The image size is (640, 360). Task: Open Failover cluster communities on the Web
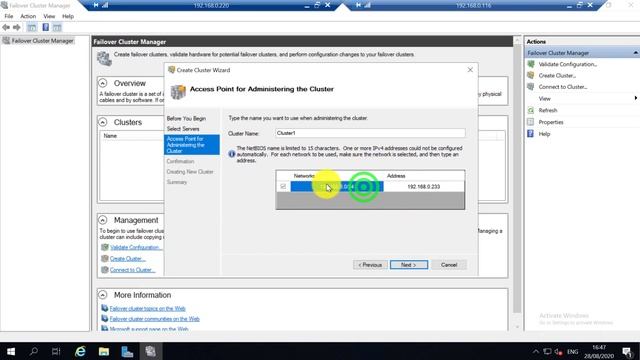pyautogui.click(x=154, y=319)
